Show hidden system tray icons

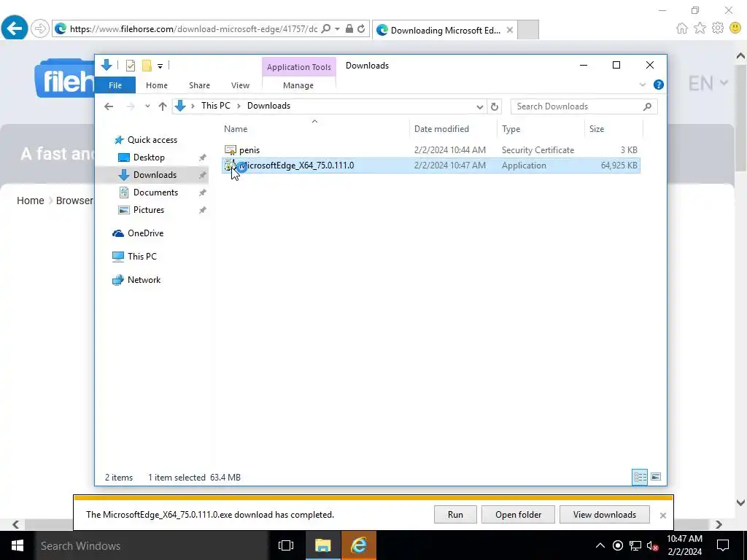click(x=600, y=545)
